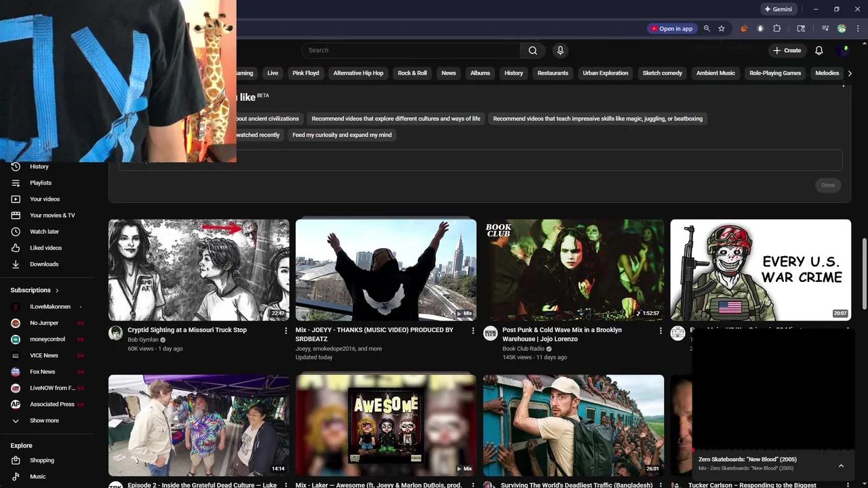This screenshot has width=868, height=488.
Task: Open the Bob Gymlan channel avatar
Action: coord(116,333)
